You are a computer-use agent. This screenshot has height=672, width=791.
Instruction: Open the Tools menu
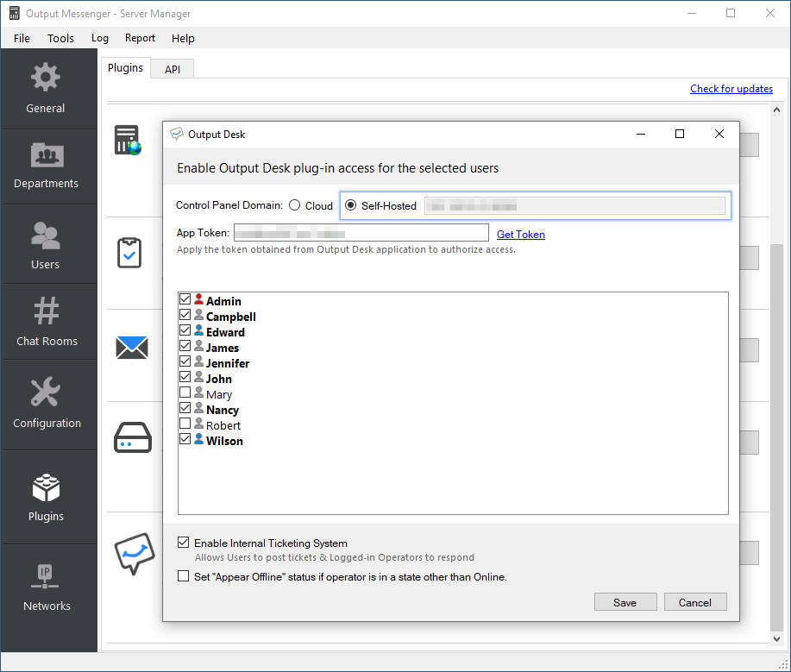point(60,38)
